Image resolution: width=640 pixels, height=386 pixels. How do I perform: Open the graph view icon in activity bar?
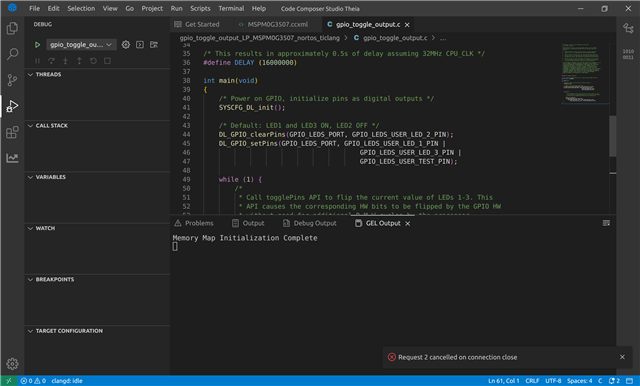[x=12, y=158]
